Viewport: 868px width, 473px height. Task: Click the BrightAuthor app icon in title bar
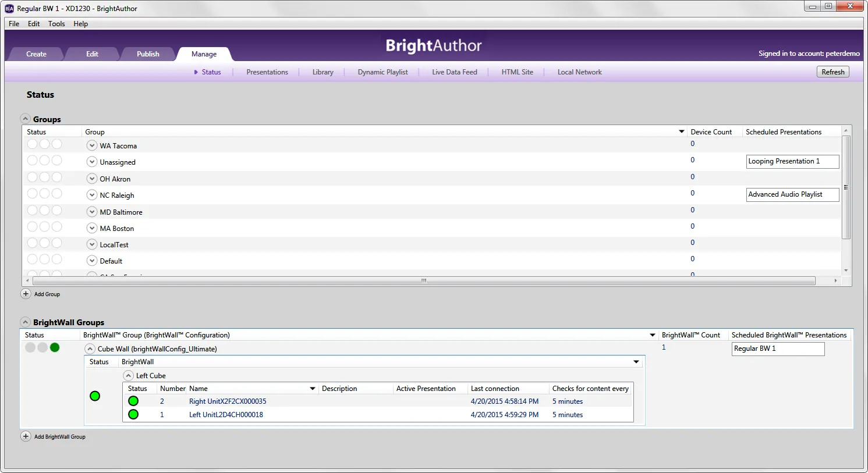point(9,8)
